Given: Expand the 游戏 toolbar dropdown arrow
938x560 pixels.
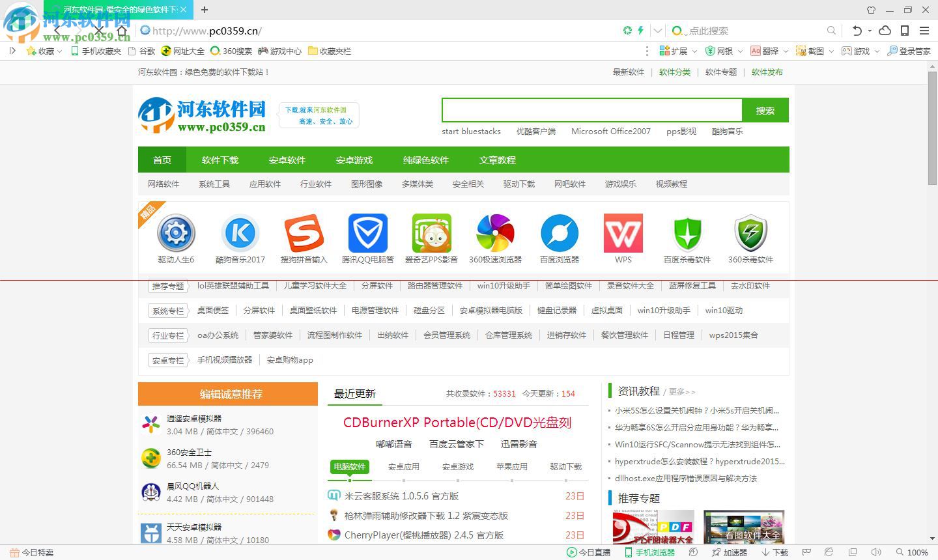Looking at the screenshot, I should [876, 51].
